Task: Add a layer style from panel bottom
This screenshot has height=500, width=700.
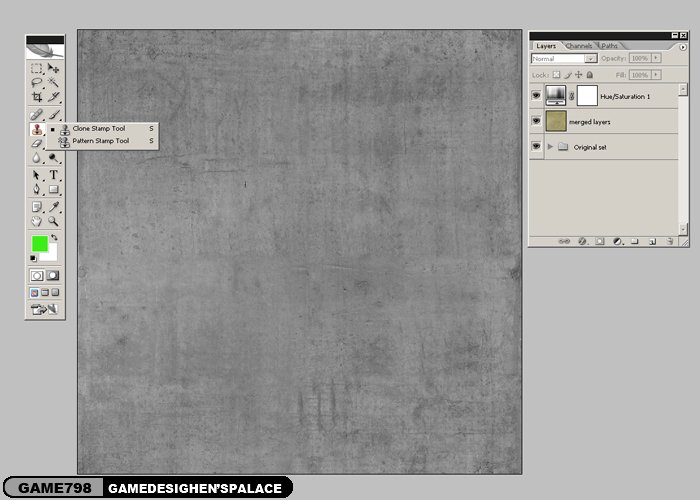Action: [582, 241]
